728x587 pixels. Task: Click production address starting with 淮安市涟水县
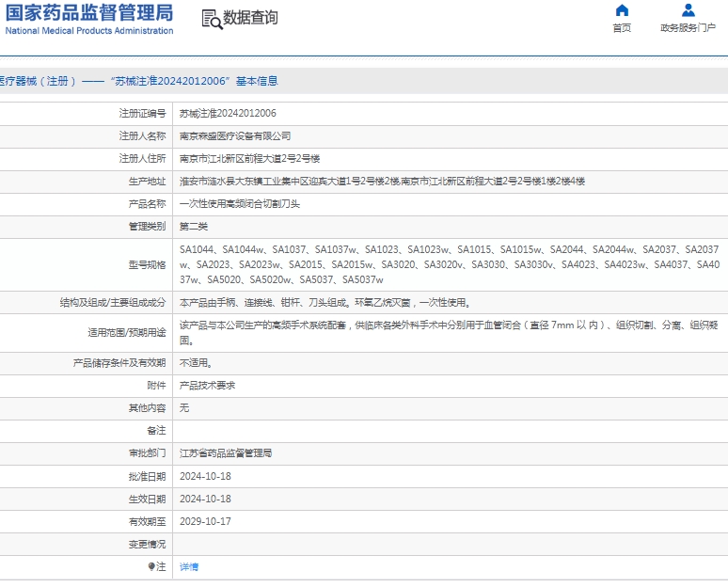(382, 182)
